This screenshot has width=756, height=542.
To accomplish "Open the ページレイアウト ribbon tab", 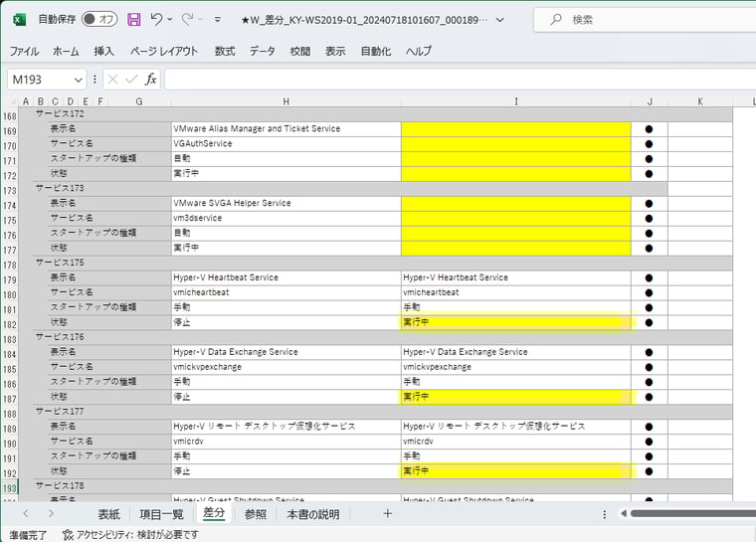I will point(164,51).
